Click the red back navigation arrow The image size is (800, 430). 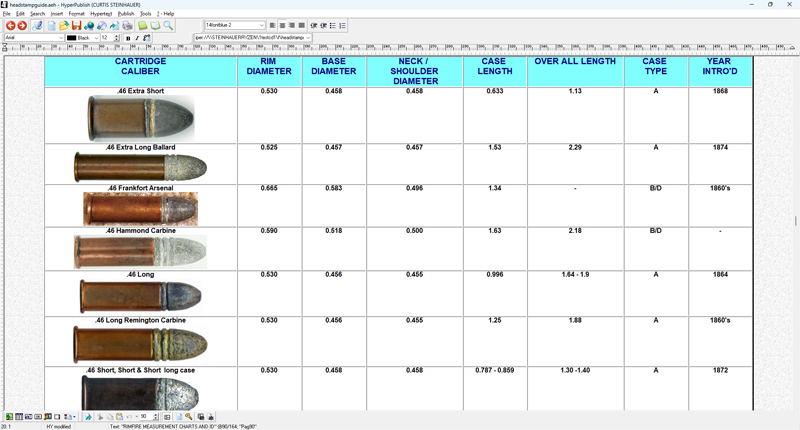click(x=10, y=26)
